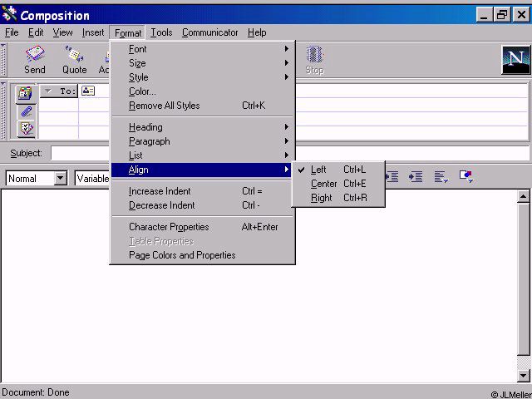Open the attachments paperclip tab
This screenshot has width=532, height=399.
click(26, 111)
